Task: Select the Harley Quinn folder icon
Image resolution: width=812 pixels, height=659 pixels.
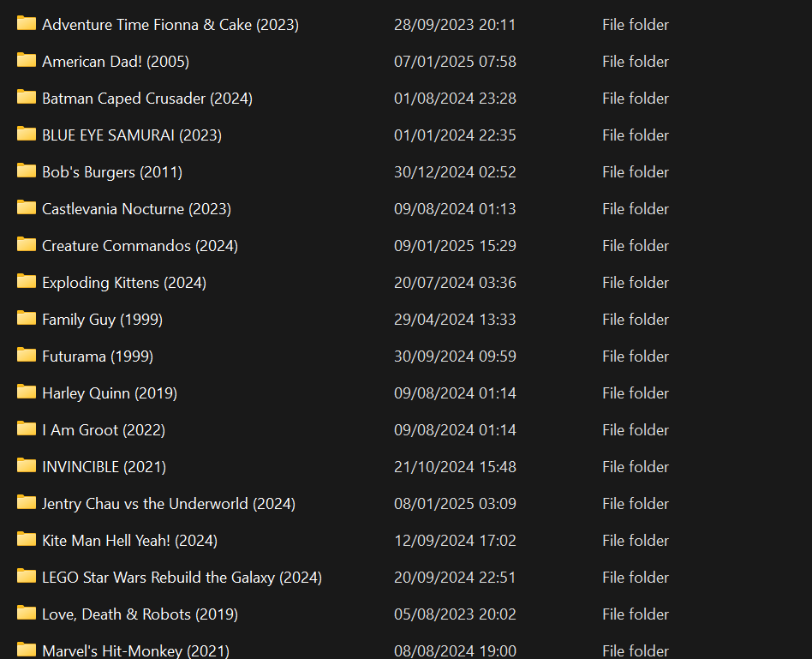Action: click(x=26, y=392)
